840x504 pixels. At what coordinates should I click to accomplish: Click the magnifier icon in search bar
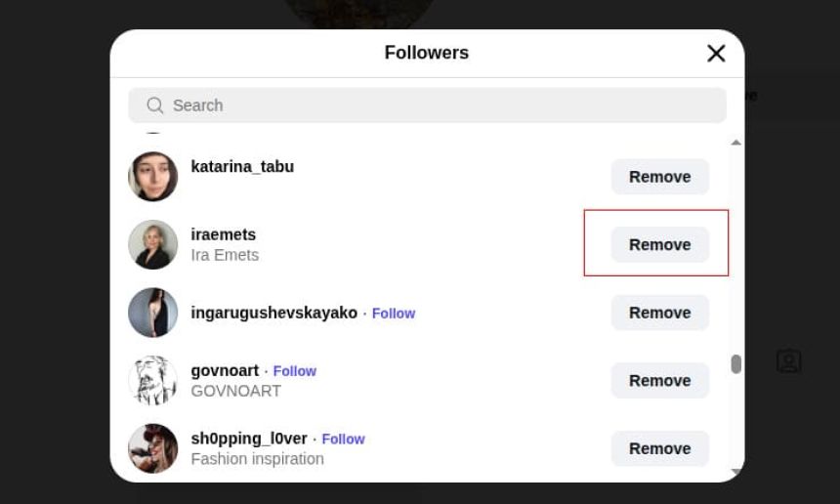(154, 105)
